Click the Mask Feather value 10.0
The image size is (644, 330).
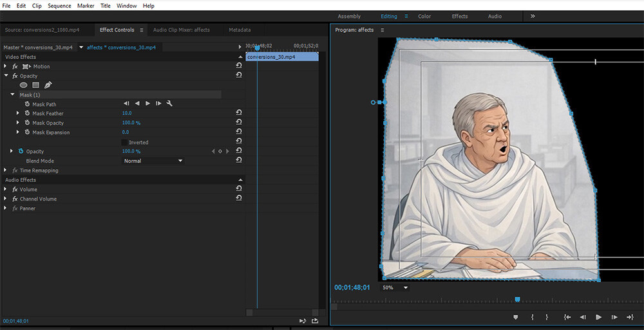127,113
